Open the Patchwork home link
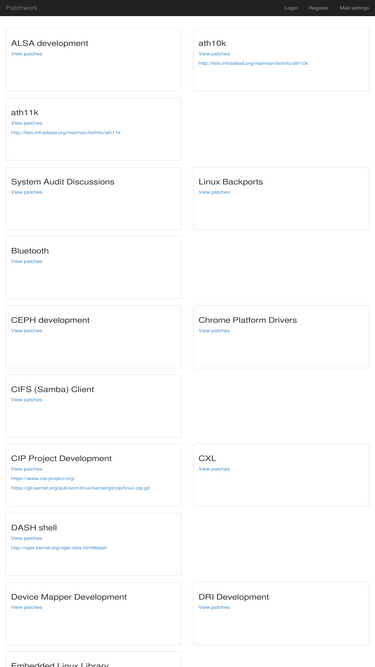Viewport: 375px width, 667px height. click(x=22, y=8)
